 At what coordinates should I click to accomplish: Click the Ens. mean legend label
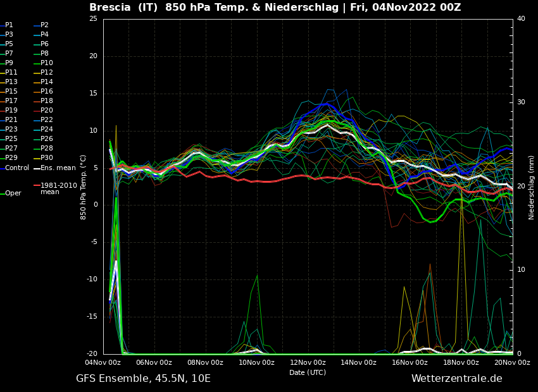pyautogui.click(x=58, y=168)
